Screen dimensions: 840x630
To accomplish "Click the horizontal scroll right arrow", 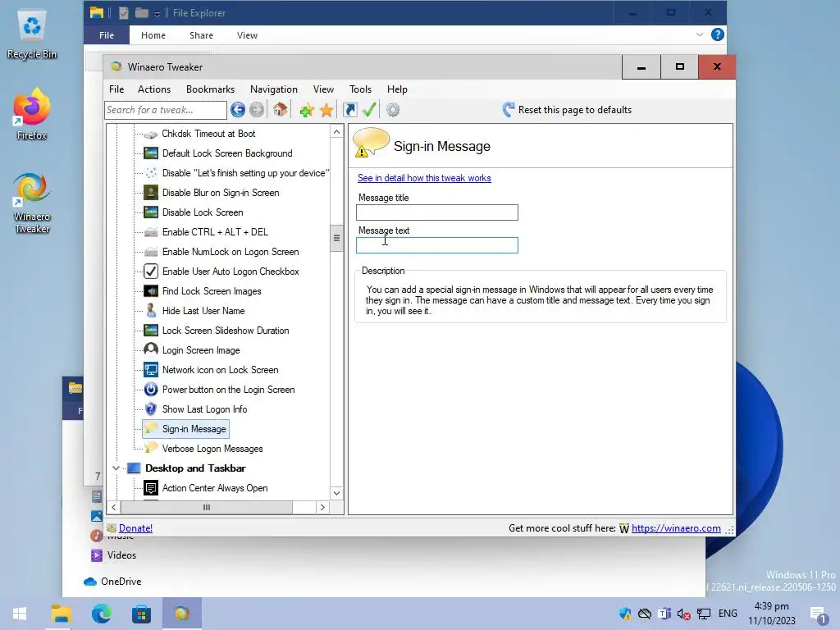I will click(322, 507).
